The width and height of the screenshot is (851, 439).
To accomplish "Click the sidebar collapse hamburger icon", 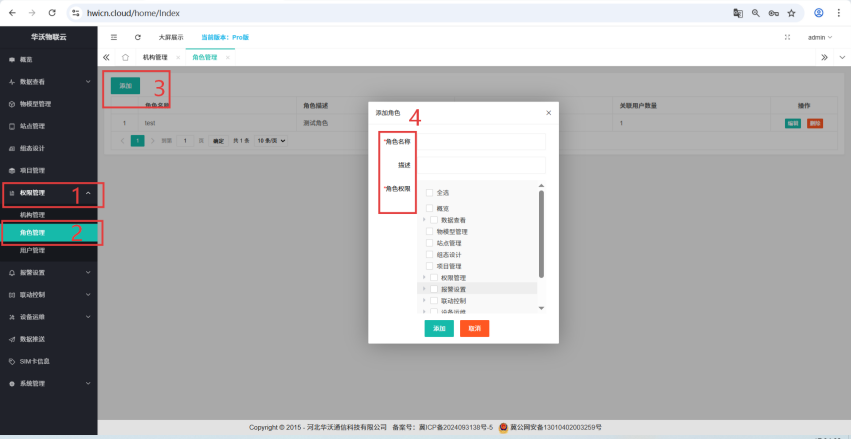I will [113, 37].
